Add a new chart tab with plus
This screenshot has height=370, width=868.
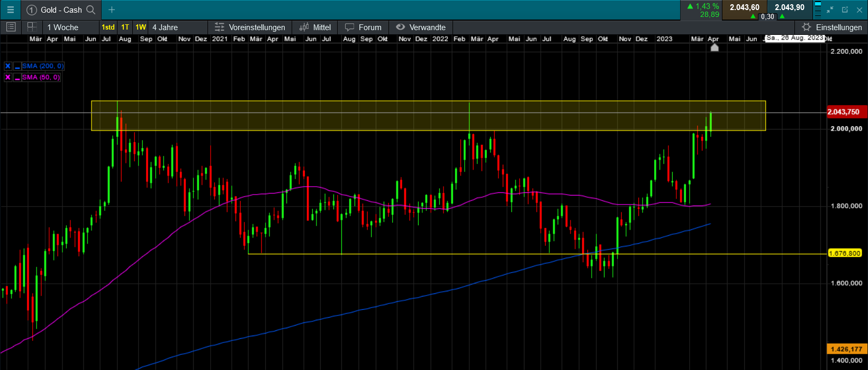pos(112,10)
